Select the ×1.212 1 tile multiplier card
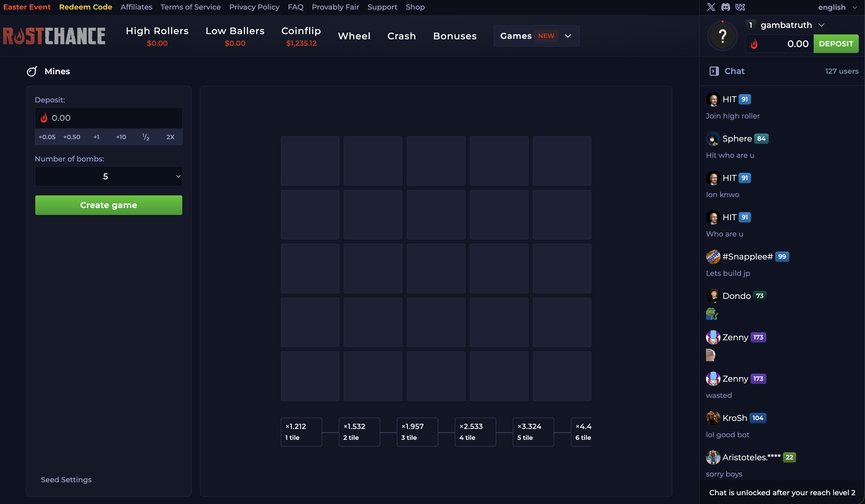 point(301,432)
